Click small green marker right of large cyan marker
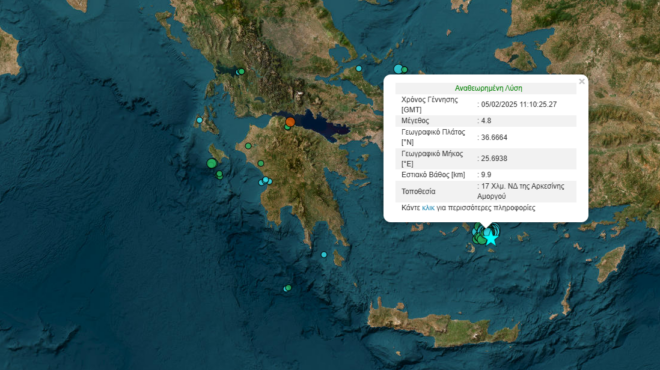660x370 pixels. [x=405, y=69]
